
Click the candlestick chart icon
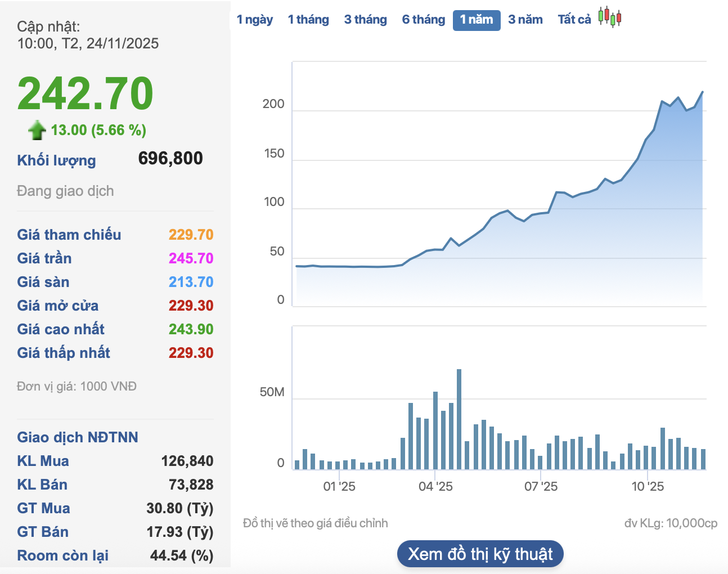tap(609, 17)
